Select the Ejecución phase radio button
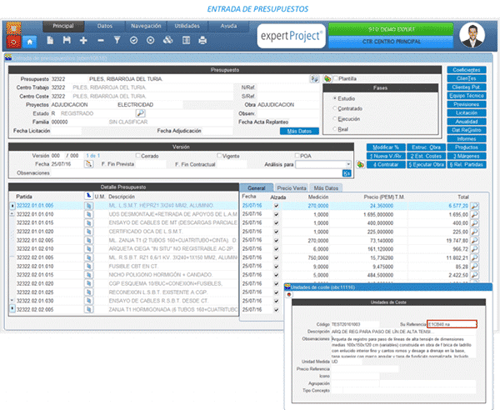500x410 pixels. [335, 119]
